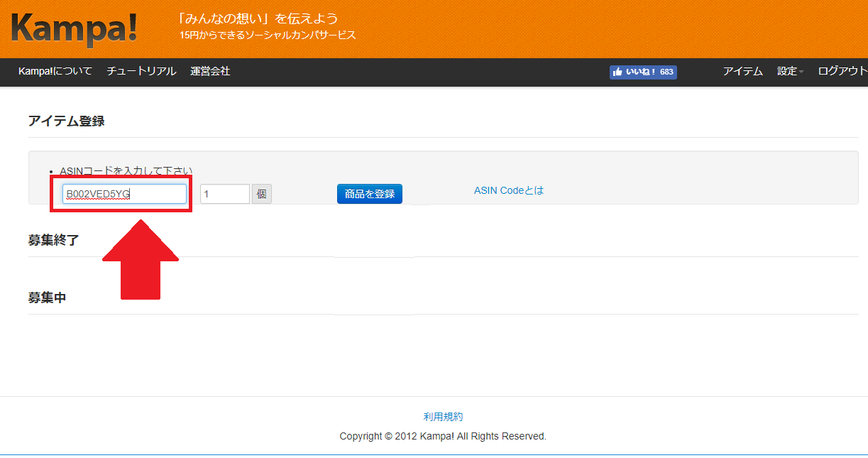Screen dimensions: 868x458
Task: Log out using the ログアウト link
Action: click(x=842, y=71)
